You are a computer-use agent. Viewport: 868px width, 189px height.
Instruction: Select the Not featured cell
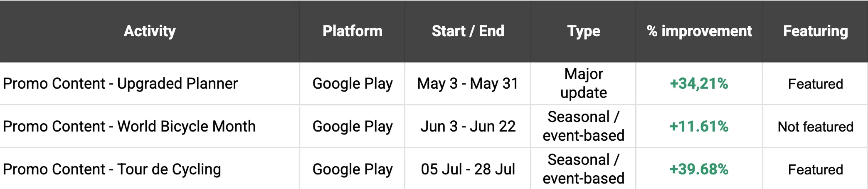point(815,127)
